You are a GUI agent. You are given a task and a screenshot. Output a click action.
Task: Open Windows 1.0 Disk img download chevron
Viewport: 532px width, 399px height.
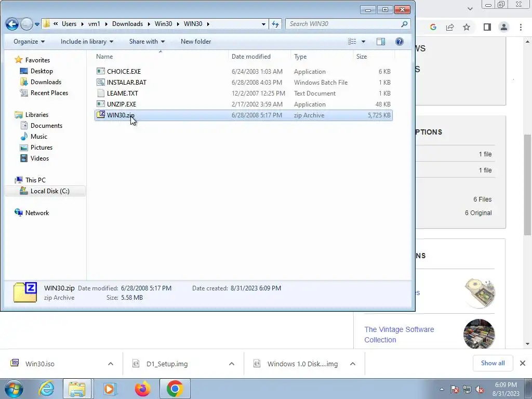[x=353, y=364]
